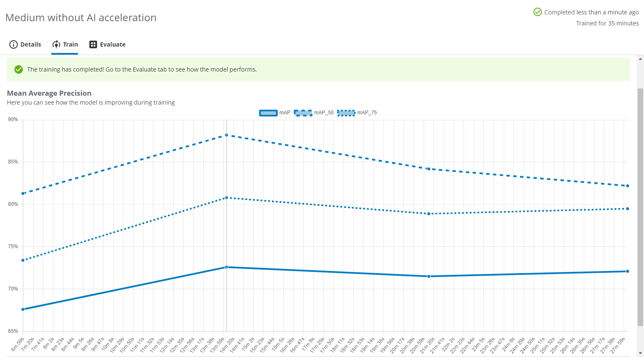Toggle the mAP series via legend
Screen dimensions: 644x357
pyautogui.click(x=268, y=113)
